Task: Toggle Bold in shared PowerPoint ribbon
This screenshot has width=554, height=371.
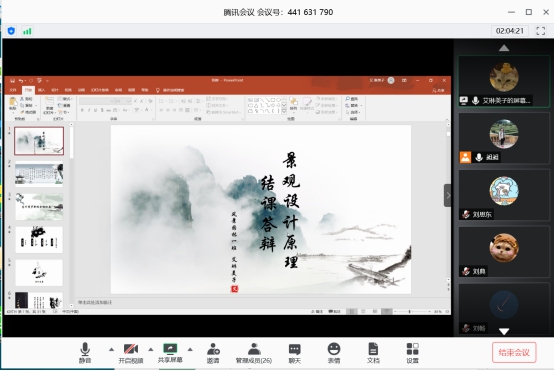Action: 82,110
